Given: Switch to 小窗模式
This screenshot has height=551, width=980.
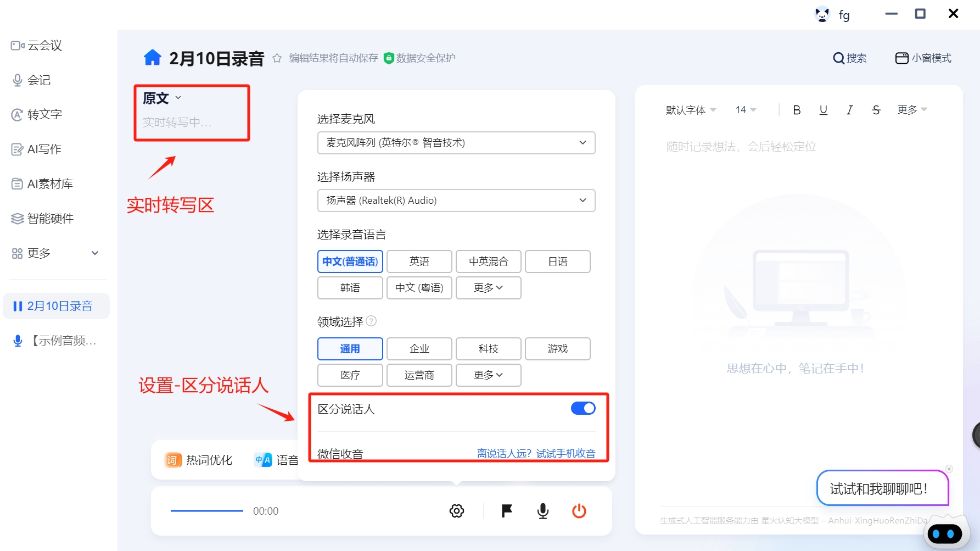Looking at the screenshot, I should 923,58.
